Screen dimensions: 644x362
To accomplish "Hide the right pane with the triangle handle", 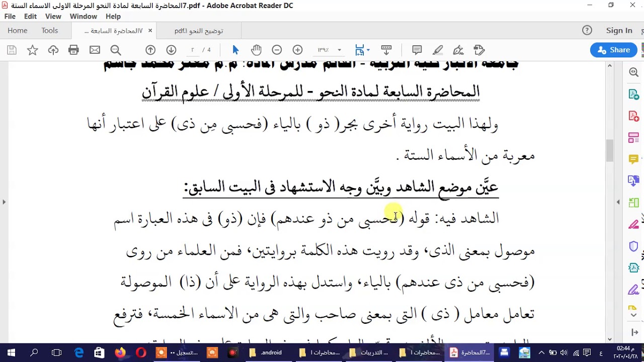I will [618, 202].
